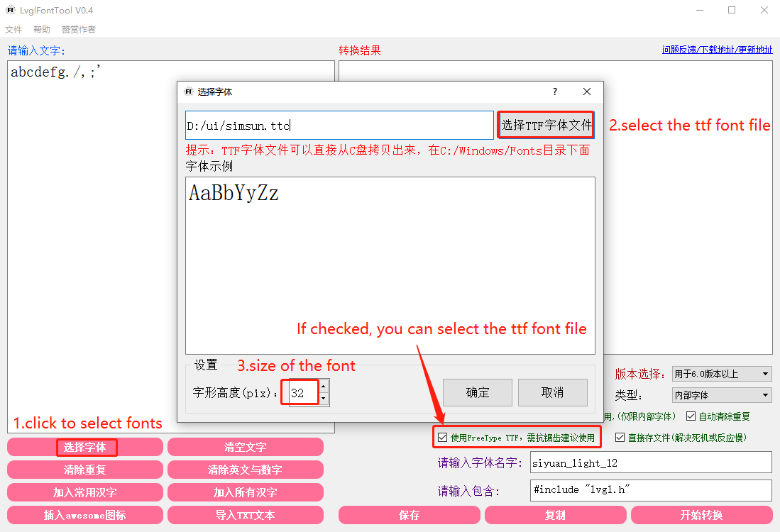Uncheck the 直接存文件 option

click(620, 436)
